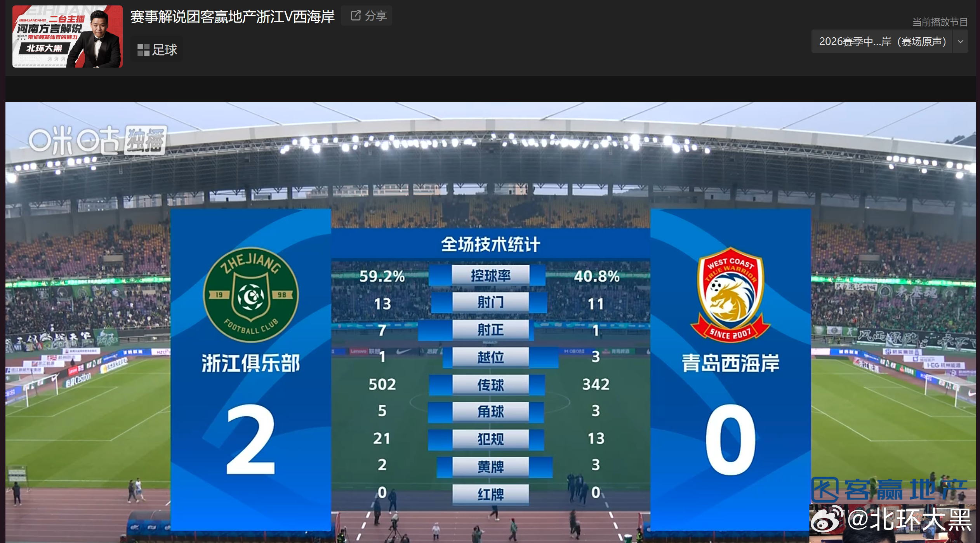This screenshot has width=980, height=543.
Task: Click the Zhejiang Football Club crest
Action: pyautogui.click(x=251, y=295)
